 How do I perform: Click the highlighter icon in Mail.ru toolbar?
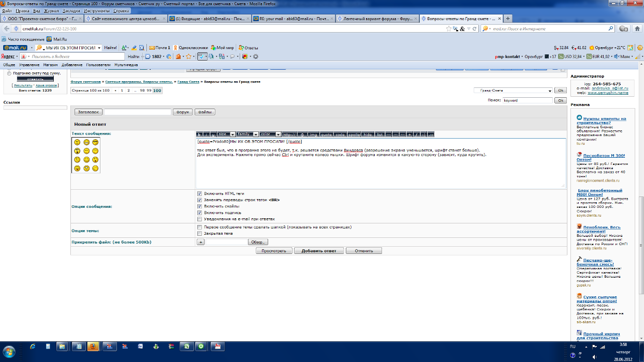134,48
